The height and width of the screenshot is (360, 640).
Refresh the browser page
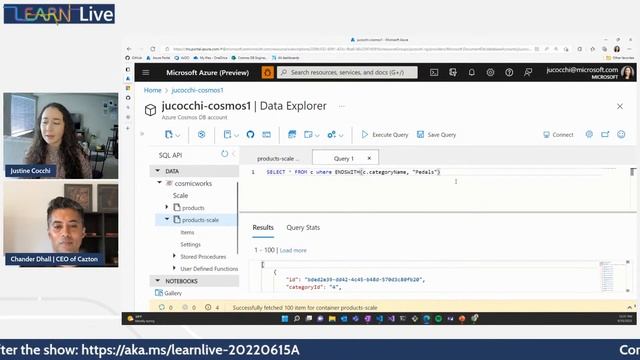153,49
